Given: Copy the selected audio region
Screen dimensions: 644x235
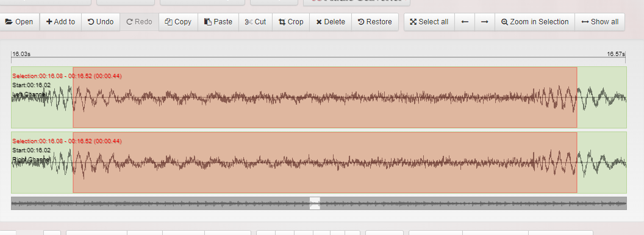Looking at the screenshot, I should (x=178, y=22).
